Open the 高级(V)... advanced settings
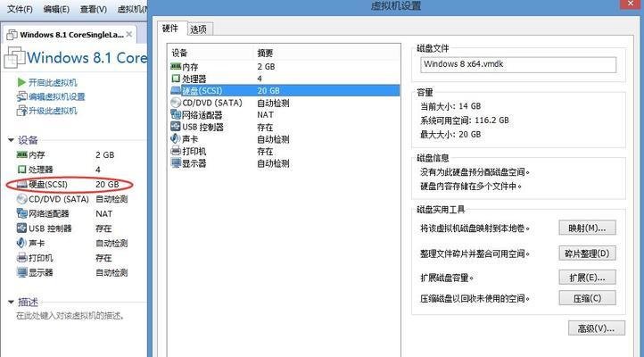This screenshot has width=644, height=357. (597, 328)
